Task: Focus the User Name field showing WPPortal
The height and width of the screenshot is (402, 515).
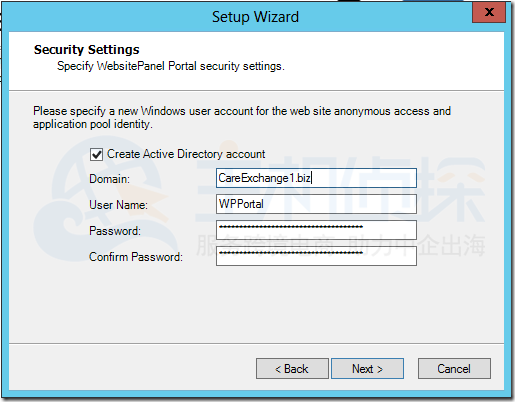Action: 316,204
